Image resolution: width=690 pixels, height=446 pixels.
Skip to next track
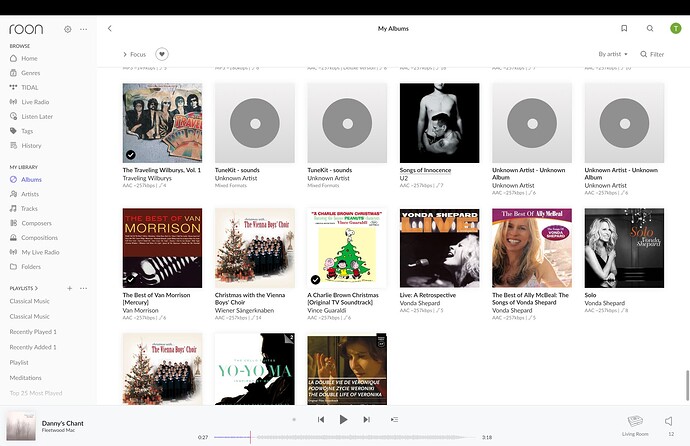pyautogui.click(x=366, y=420)
